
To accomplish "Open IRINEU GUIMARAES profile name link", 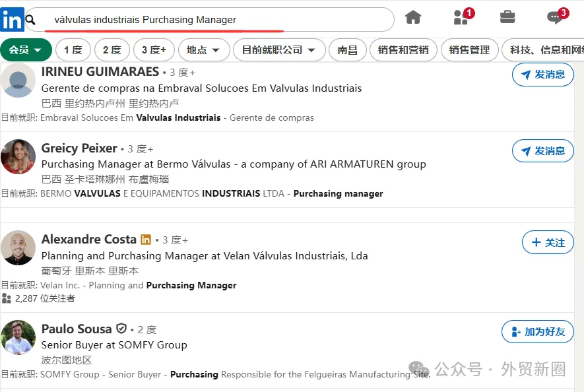I will [100, 71].
